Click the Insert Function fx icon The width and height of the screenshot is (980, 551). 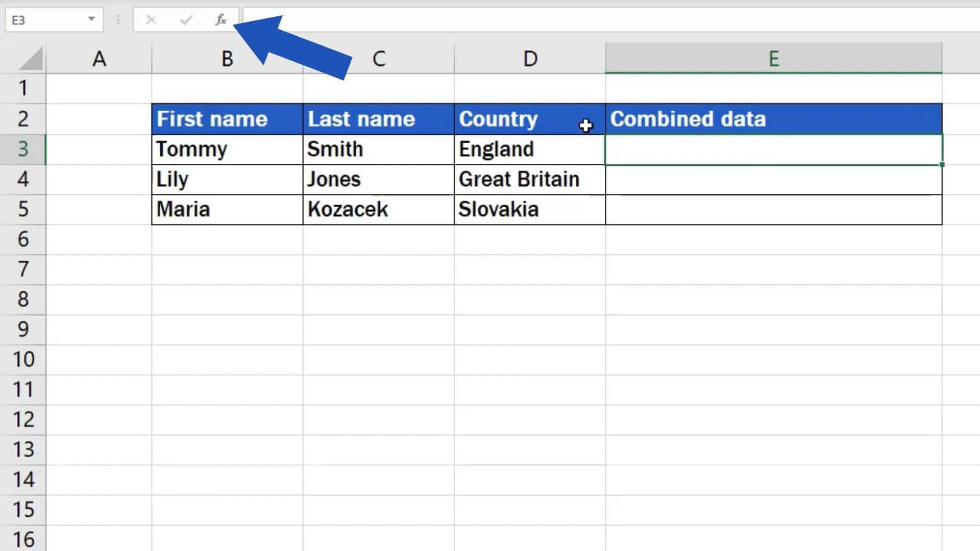pos(220,20)
